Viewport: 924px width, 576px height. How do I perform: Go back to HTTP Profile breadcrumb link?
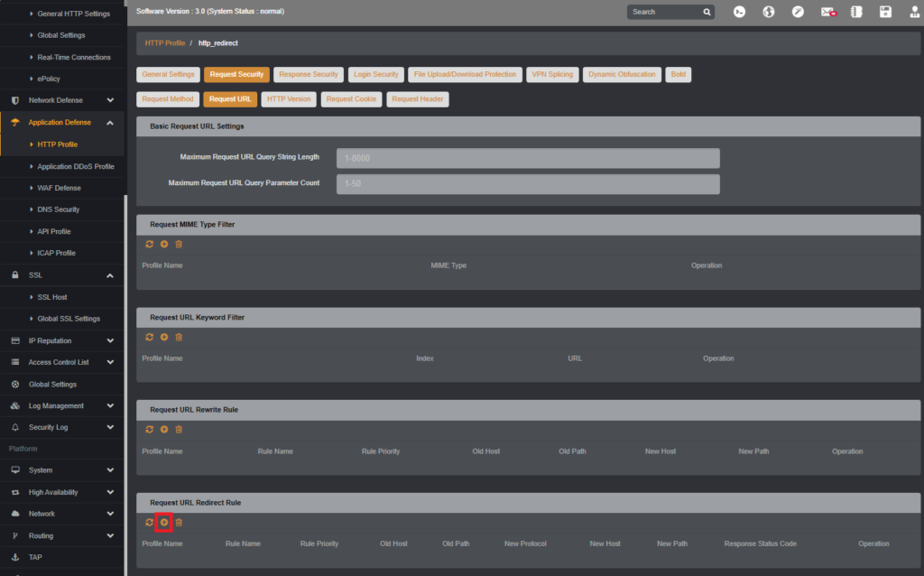(x=165, y=43)
